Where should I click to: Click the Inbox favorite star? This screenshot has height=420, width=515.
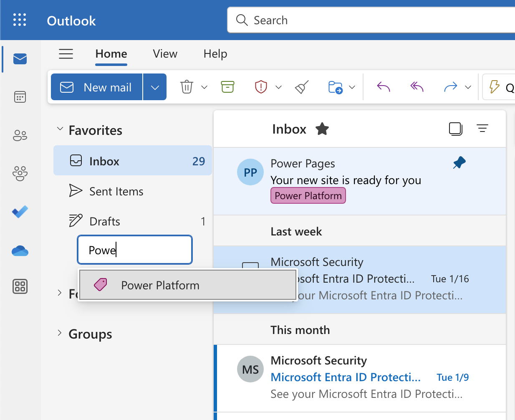point(322,129)
